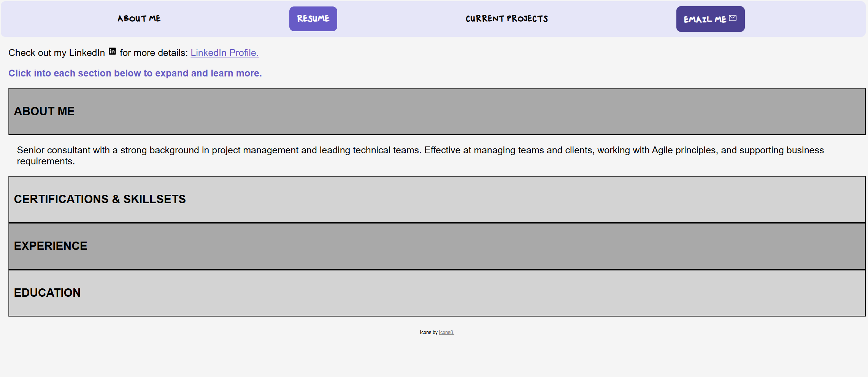The height and width of the screenshot is (377, 868).
Task: Click the envelope icon in Email Me
Action: click(x=733, y=18)
